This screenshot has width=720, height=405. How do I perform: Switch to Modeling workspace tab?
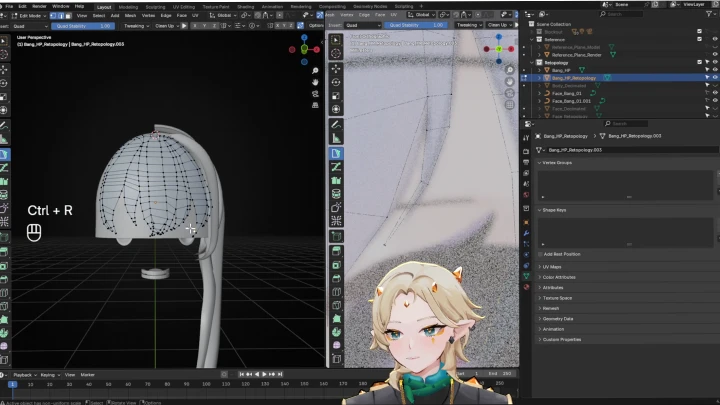point(128,7)
